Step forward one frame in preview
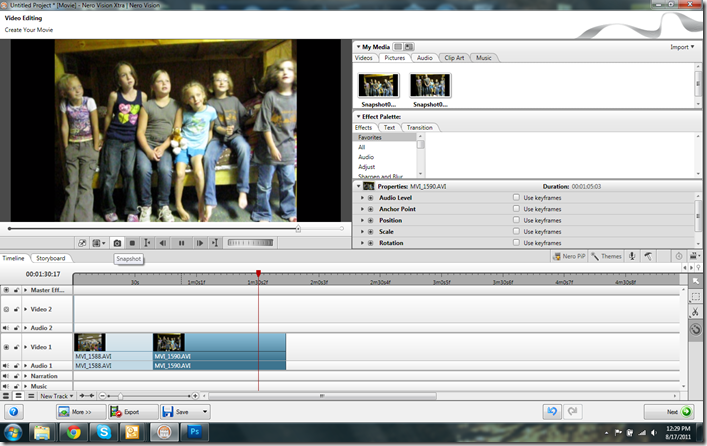 point(199,243)
